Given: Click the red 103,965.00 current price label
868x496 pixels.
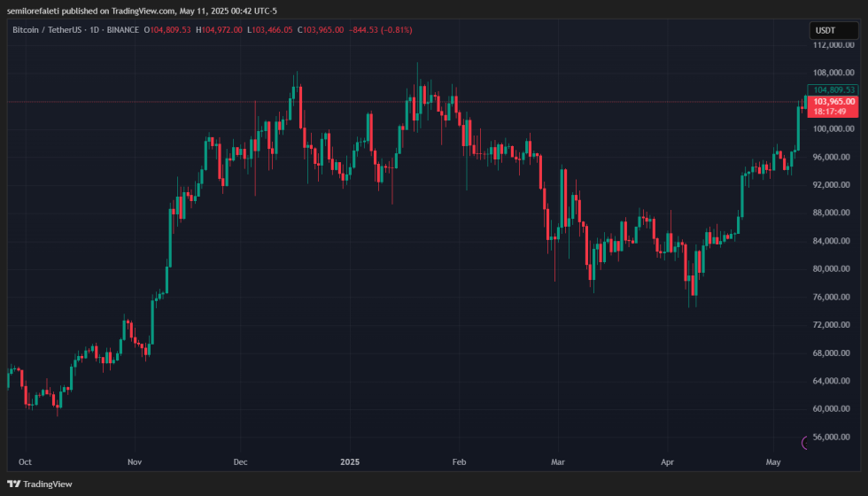Looking at the screenshot, I should coord(833,102).
